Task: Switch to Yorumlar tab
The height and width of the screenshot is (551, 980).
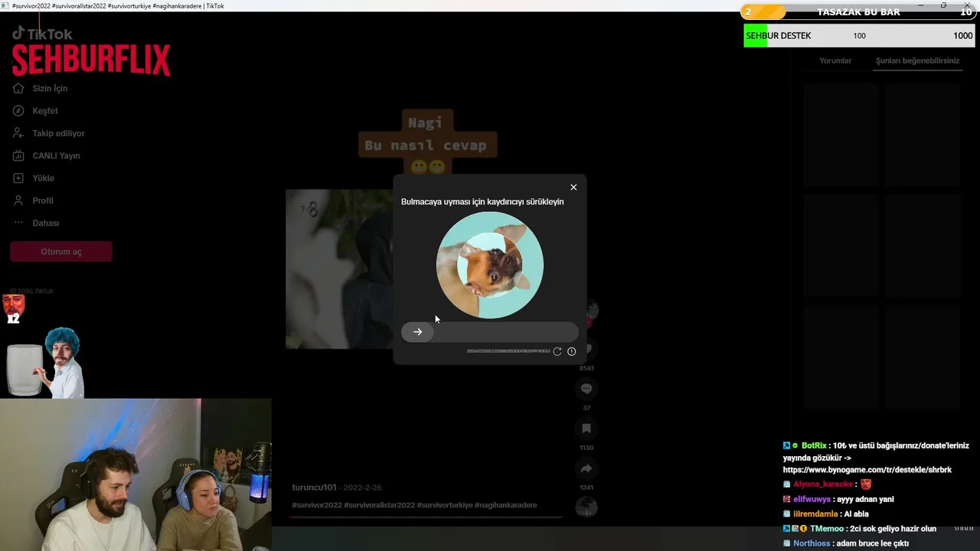Action: click(x=835, y=60)
